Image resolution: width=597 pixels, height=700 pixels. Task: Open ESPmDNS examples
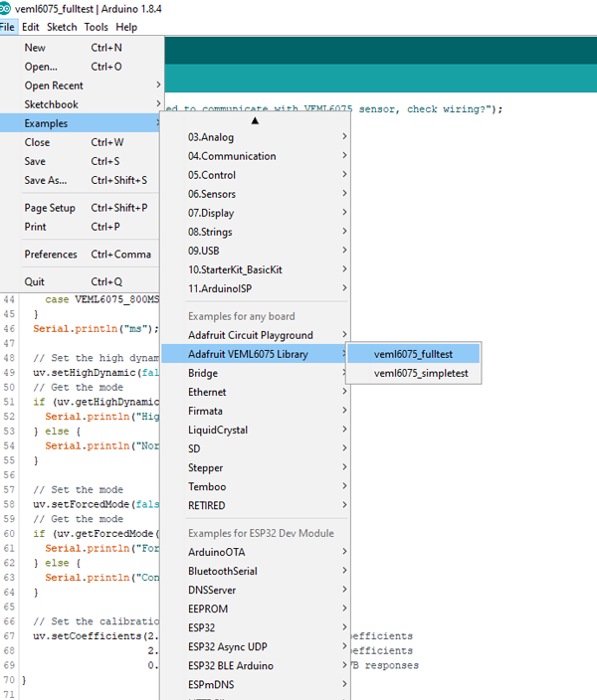click(x=255, y=685)
